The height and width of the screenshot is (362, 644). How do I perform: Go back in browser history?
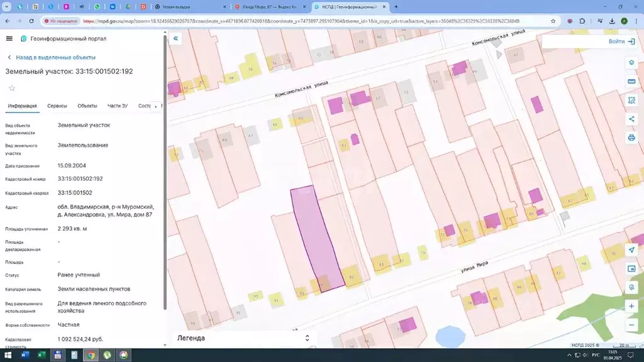click(8, 21)
